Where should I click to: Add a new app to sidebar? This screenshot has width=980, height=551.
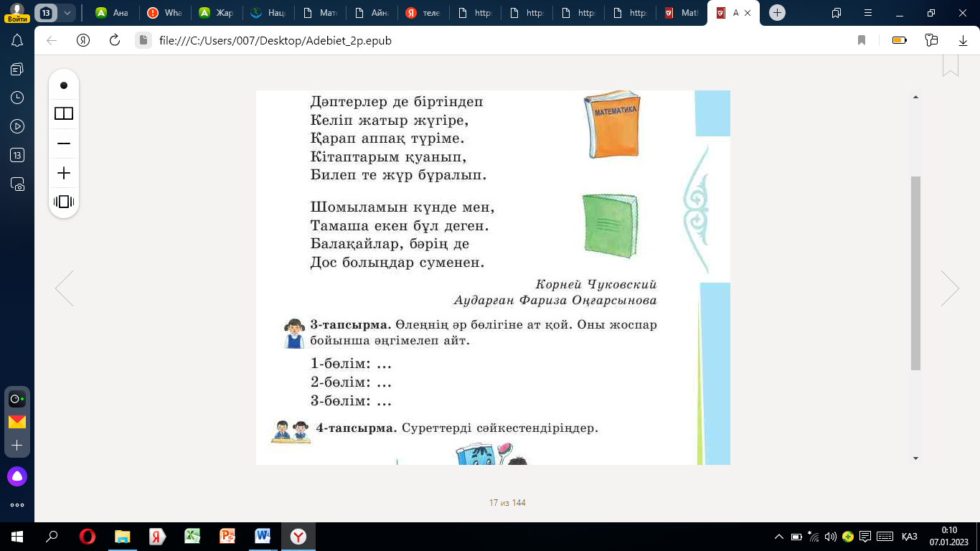pos(17,446)
